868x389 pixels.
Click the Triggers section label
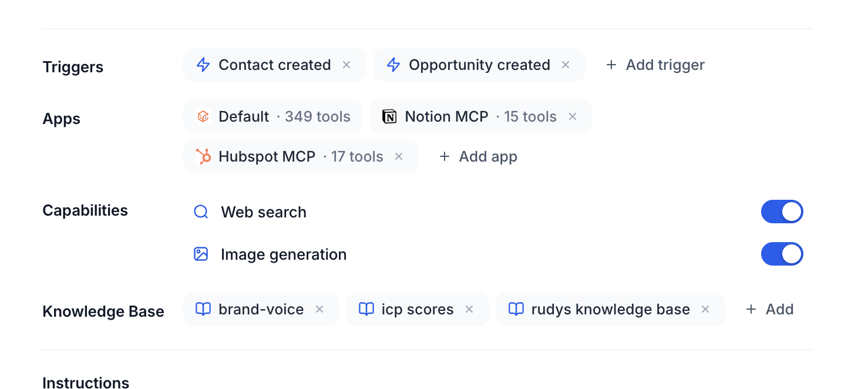click(73, 67)
